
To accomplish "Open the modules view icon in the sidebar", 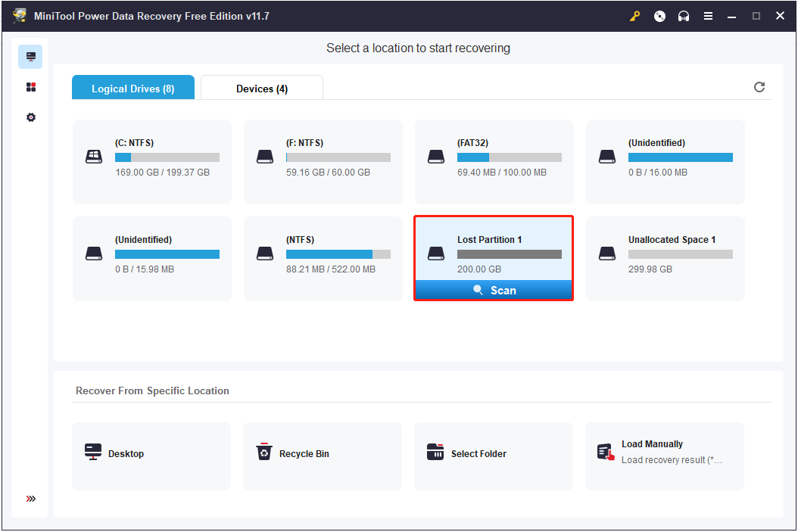I will [x=30, y=86].
